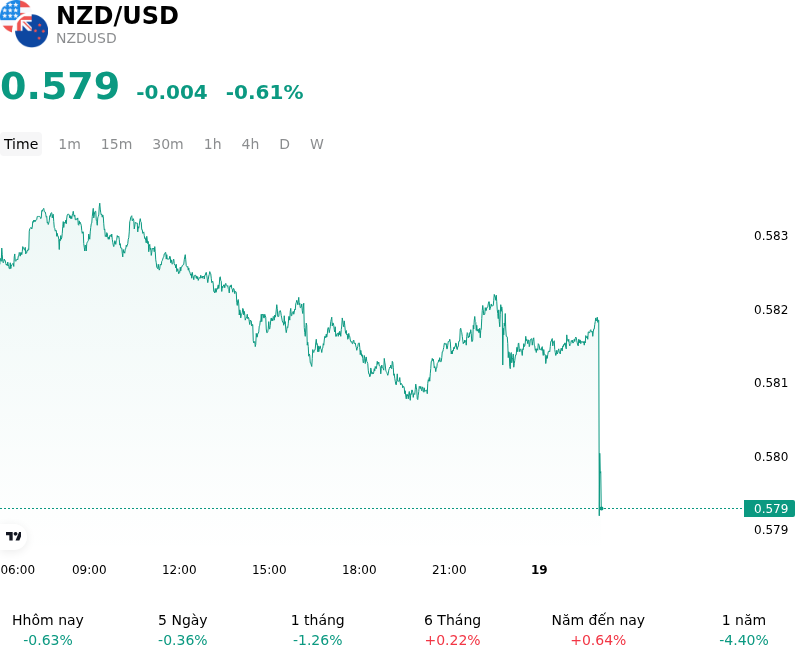The image size is (800, 660).
Task: Click the NZD/USD currency flag icon
Action: coord(23,23)
